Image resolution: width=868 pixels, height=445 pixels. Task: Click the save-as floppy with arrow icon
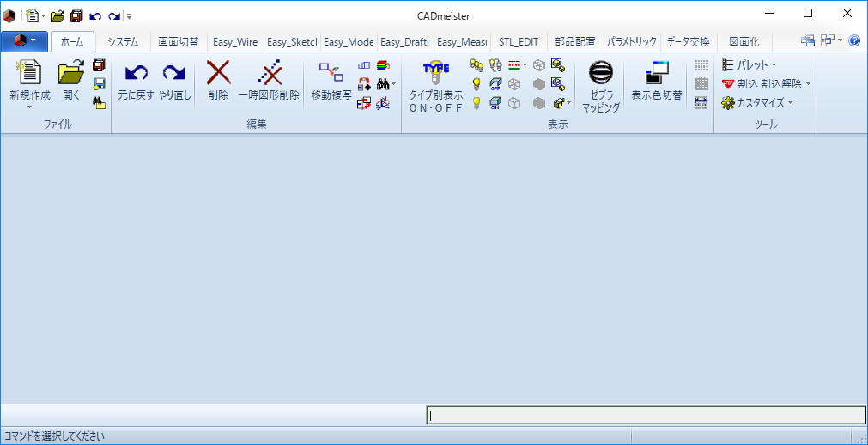[99, 83]
